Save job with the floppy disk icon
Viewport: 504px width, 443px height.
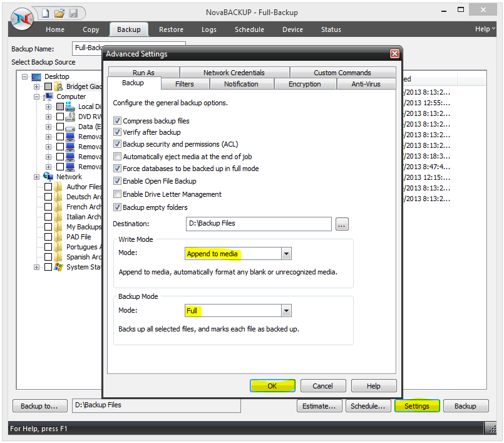(x=73, y=13)
